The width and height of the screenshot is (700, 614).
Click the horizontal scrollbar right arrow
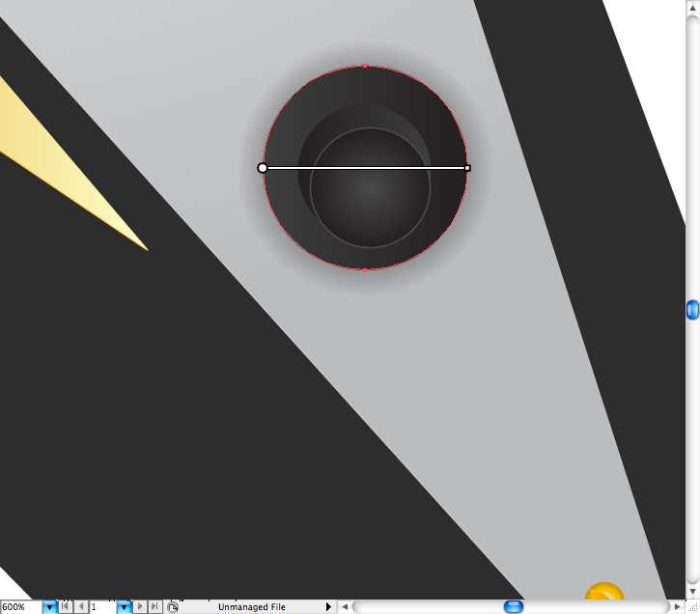point(677,607)
